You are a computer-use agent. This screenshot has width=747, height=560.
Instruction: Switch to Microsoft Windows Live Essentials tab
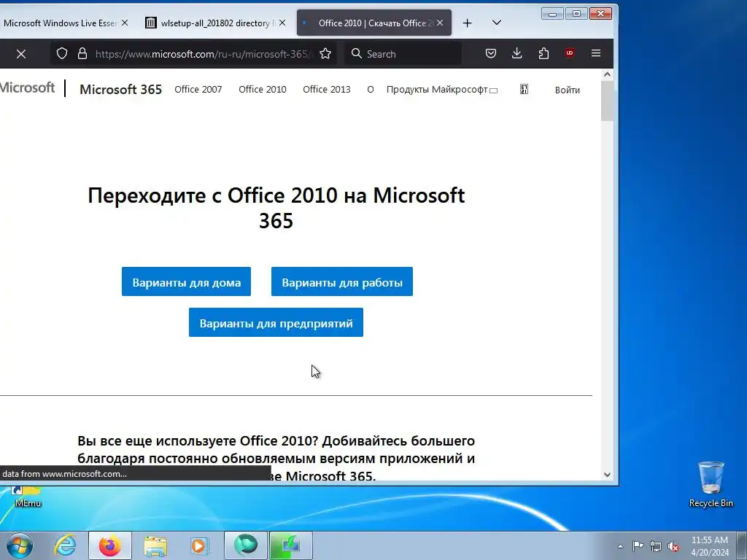coord(61,23)
